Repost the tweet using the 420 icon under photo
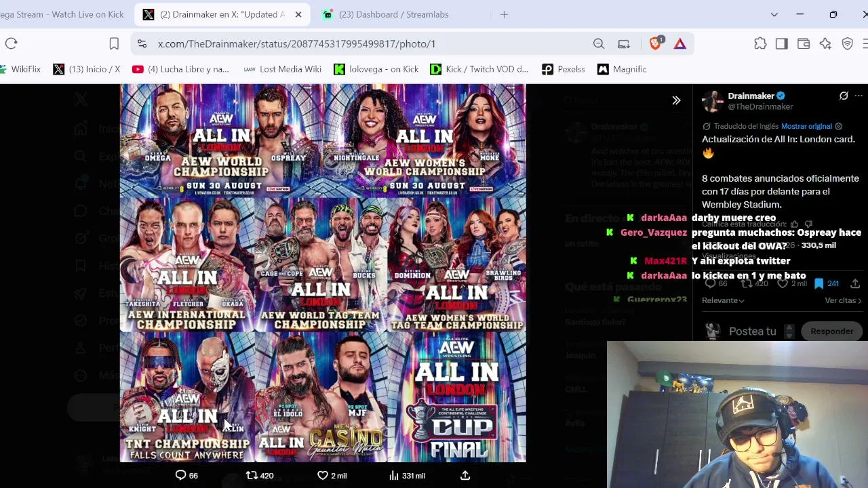868x488 pixels. (x=260, y=476)
